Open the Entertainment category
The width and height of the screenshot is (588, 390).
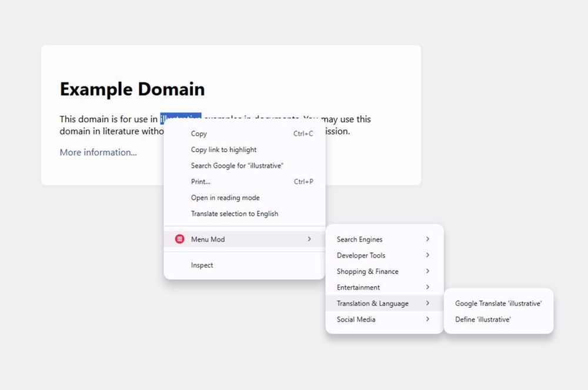pos(385,287)
